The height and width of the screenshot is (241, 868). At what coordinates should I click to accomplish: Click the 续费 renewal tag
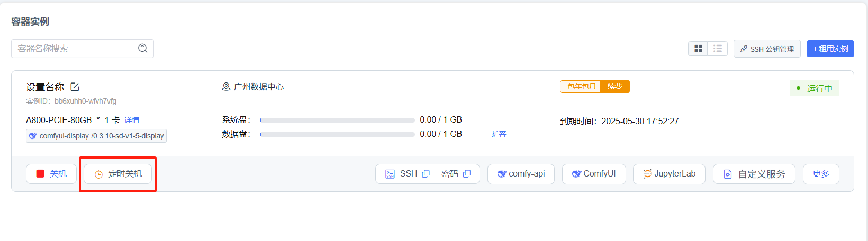(x=615, y=87)
